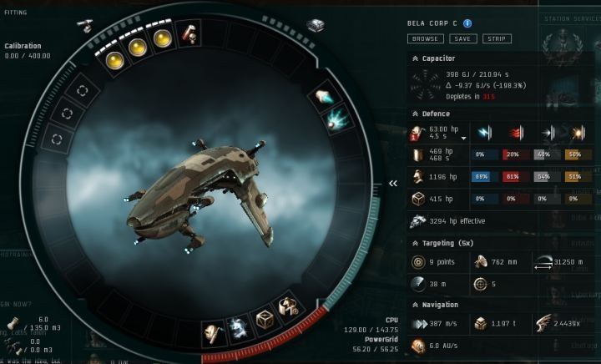Click the lightning-shaped low slot module
The width and height of the screenshot is (601, 364).
coord(239,328)
